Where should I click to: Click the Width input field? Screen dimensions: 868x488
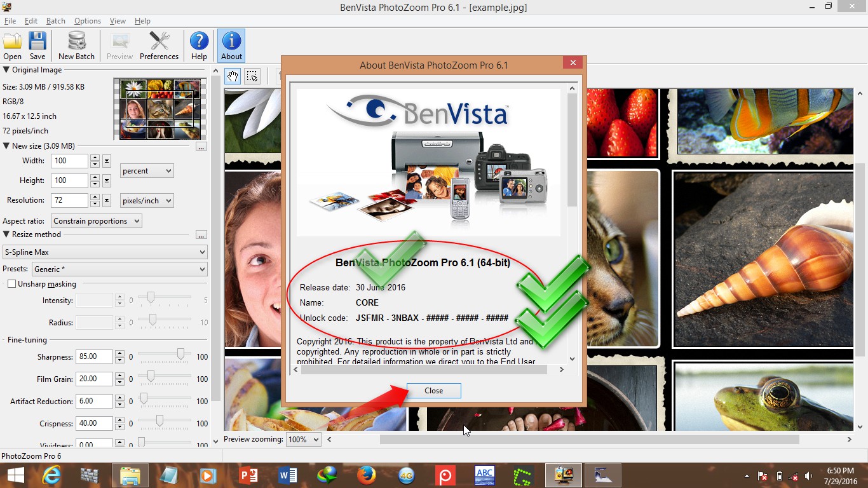pos(69,161)
